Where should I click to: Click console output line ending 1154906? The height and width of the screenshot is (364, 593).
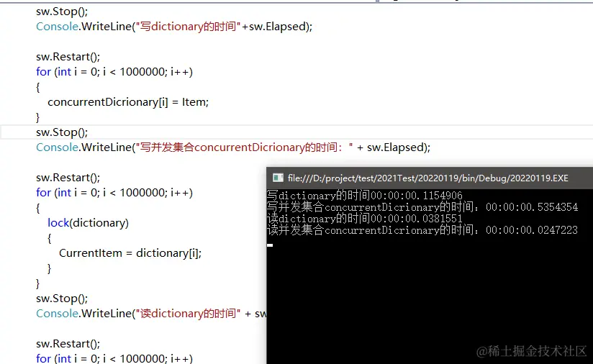click(x=365, y=196)
